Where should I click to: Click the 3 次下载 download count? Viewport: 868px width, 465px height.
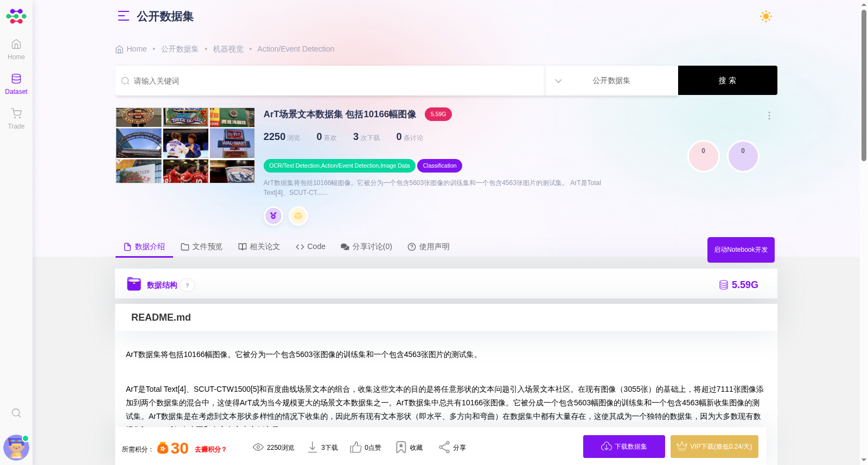[366, 137]
